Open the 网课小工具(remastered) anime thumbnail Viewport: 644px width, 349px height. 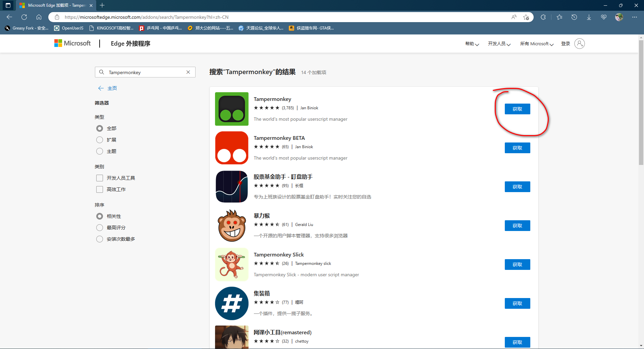pos(232,337)
